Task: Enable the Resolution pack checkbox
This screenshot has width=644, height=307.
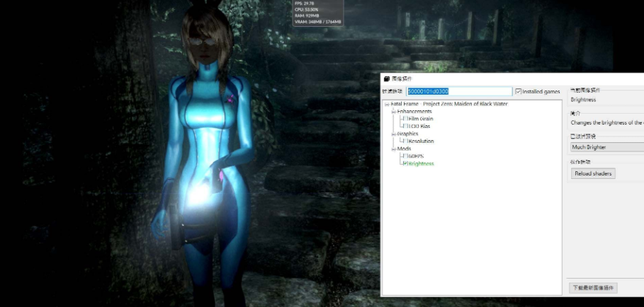Action: point(406,141)
